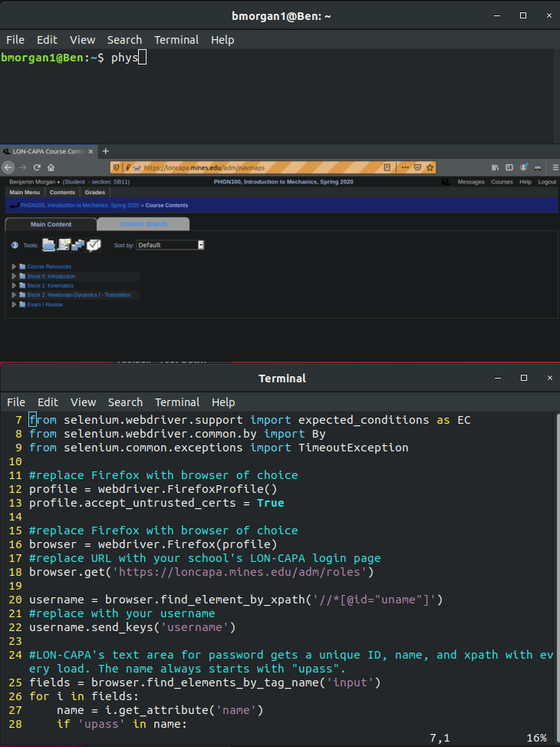Expand Block 1: Kinematics
The image size is (560, 747).
14,286
